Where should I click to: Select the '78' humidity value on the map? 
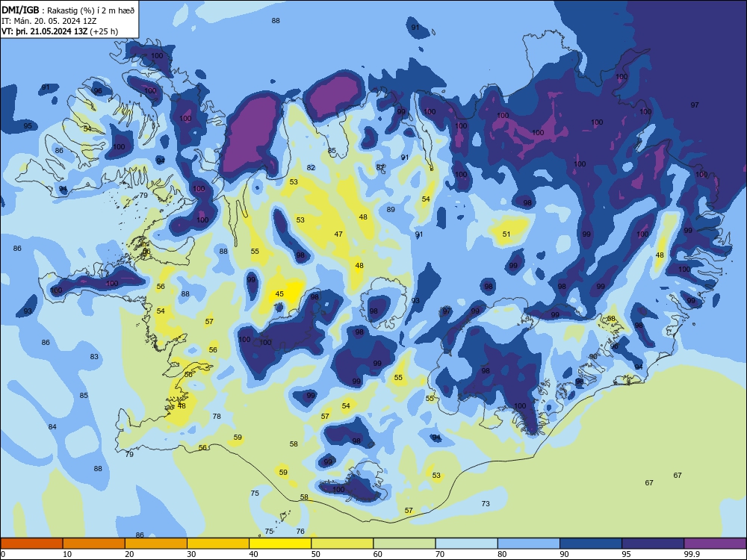point(217,416)
